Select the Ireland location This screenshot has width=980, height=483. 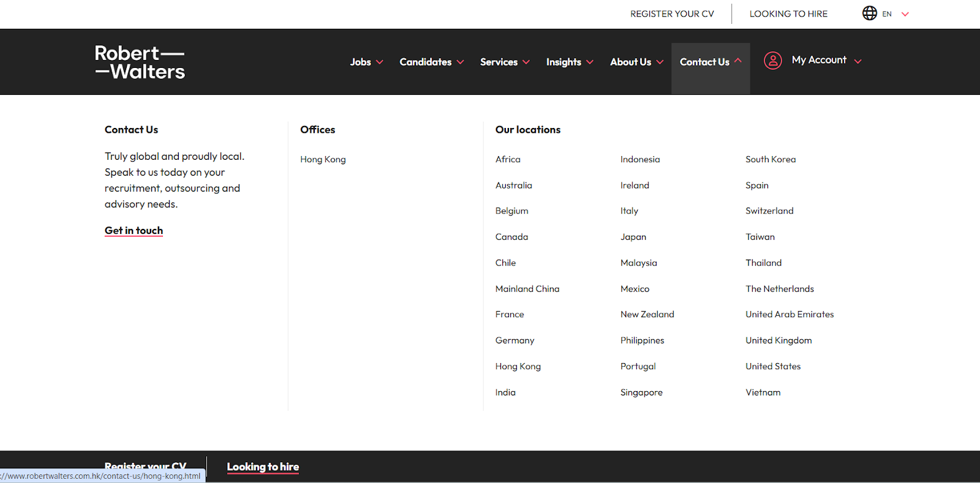click(x=635, y=185)
